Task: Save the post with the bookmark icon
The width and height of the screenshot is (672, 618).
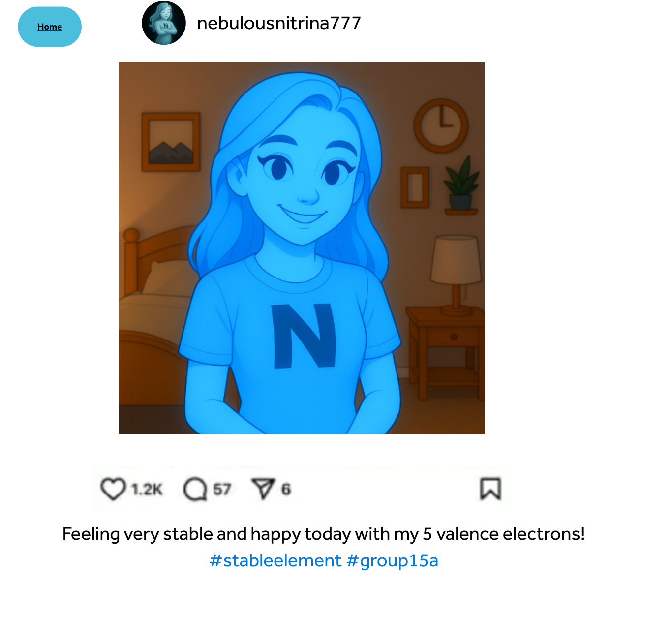Action: (x=490, y=489)
